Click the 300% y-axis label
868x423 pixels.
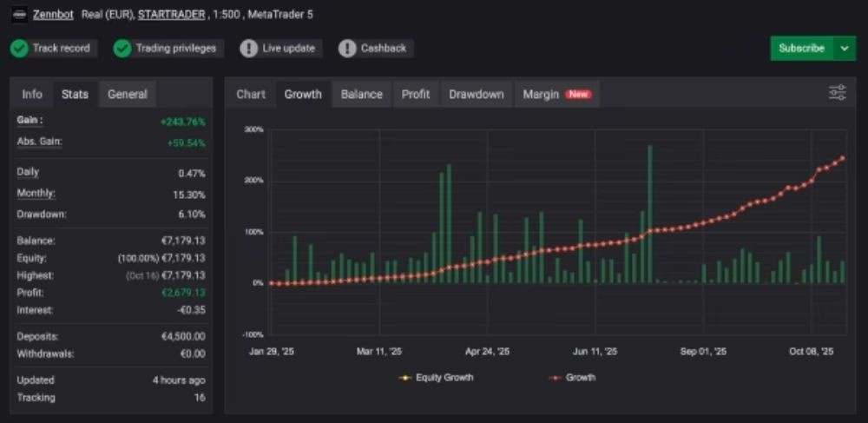(x=253, y=129)
